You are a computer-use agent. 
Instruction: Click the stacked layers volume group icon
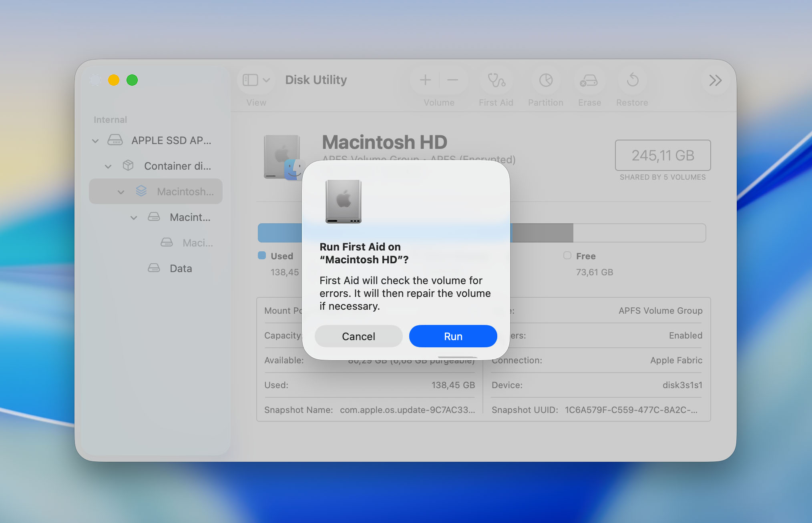tap(141, 191)
